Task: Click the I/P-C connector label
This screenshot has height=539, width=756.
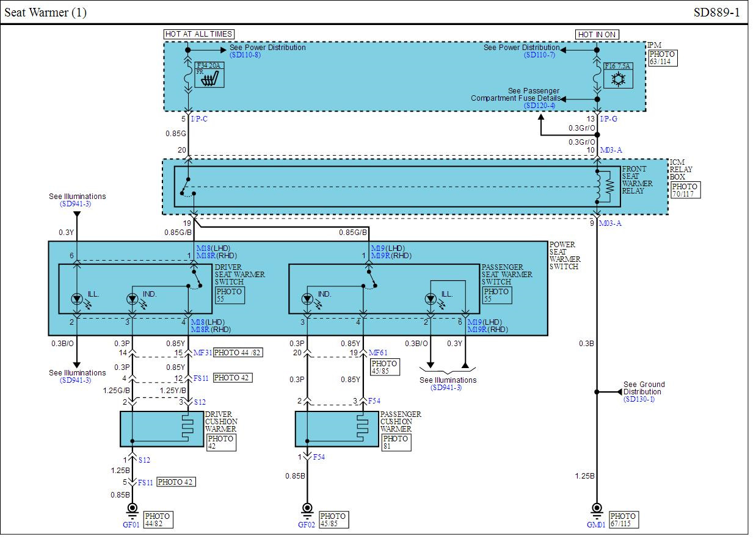Action: (198, 119)
